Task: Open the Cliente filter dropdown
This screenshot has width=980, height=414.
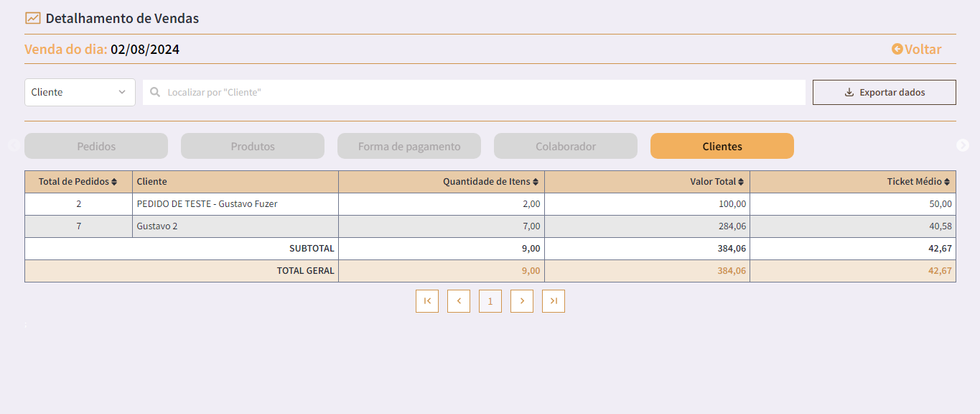Action: pyautogui.click(x=80, y=92)
